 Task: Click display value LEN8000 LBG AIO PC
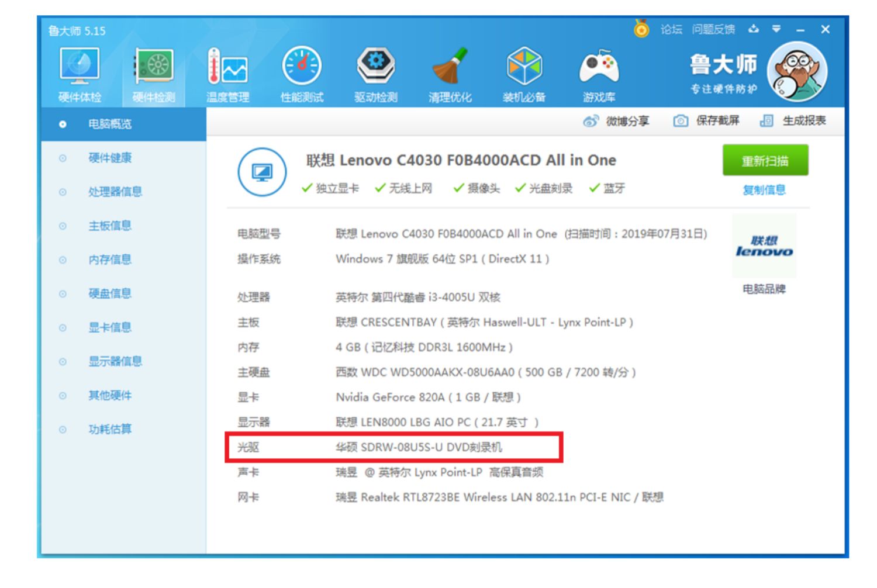(437, 423)
